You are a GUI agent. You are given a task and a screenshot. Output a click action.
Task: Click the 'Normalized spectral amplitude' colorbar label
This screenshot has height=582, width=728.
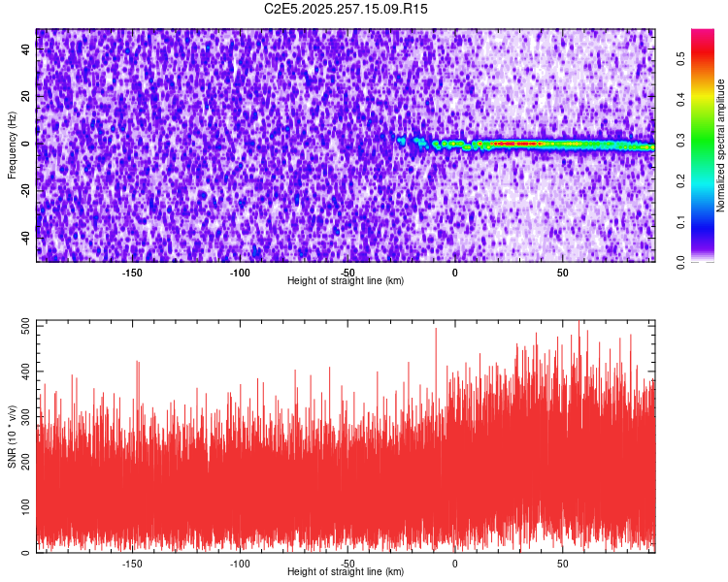pyautogui.click(x=721, y=145)
